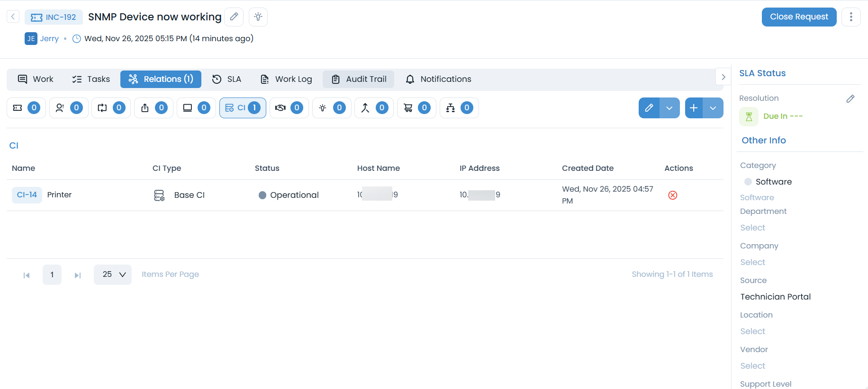Click the Close Request button
The width and height of the screenshot is (868, 389).
[x=799, y=17]
